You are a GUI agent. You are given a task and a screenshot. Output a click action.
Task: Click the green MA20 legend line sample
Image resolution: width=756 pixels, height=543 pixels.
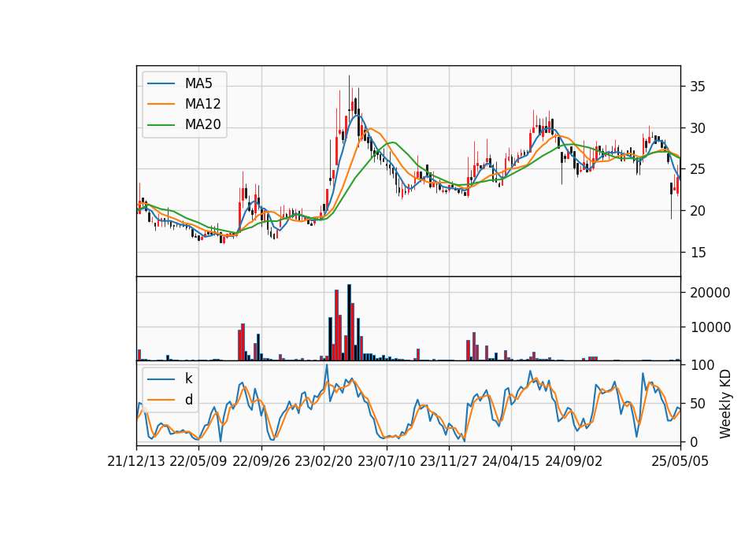pyautogui.click(x=161, y=124)
